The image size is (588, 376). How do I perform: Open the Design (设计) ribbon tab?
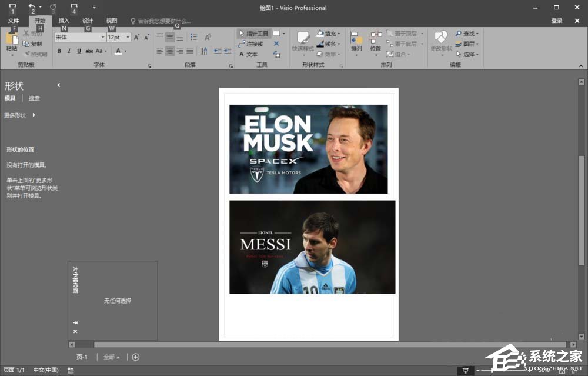tap(88, 21)
